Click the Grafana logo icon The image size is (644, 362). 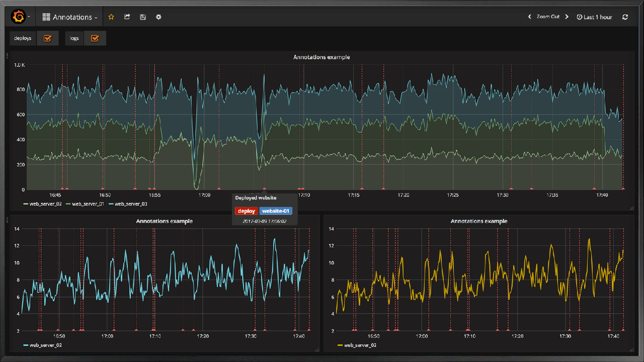click(x=19, y=17)
